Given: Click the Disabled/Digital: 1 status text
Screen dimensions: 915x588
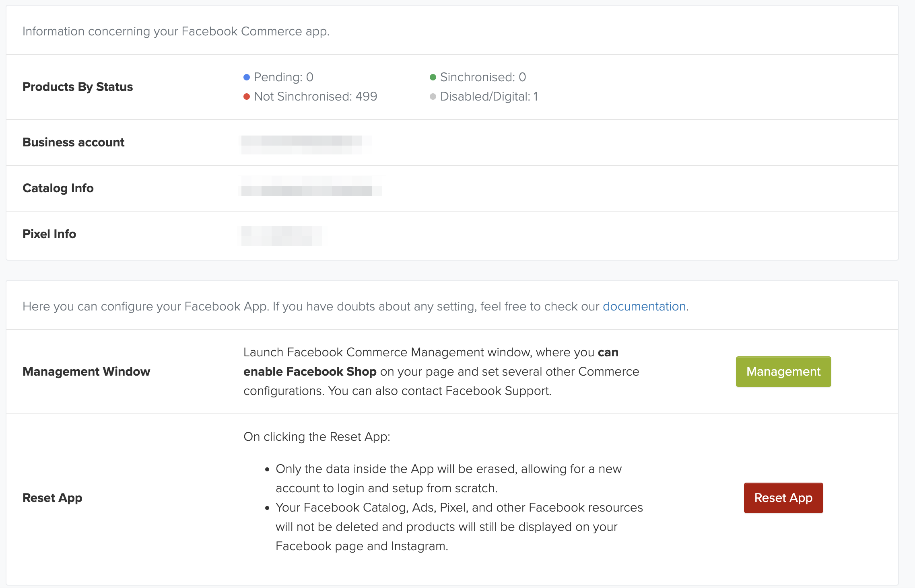Looking at the screenshot, I should [x=489, y=97].
